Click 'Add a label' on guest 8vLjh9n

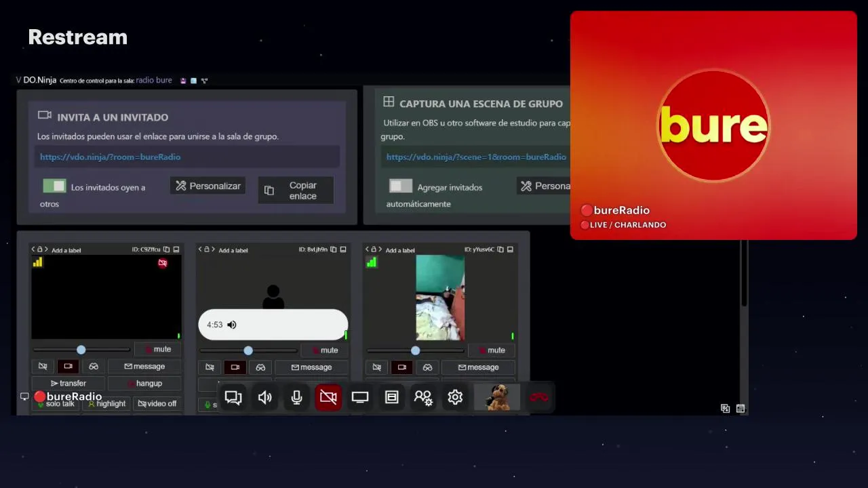233,250
